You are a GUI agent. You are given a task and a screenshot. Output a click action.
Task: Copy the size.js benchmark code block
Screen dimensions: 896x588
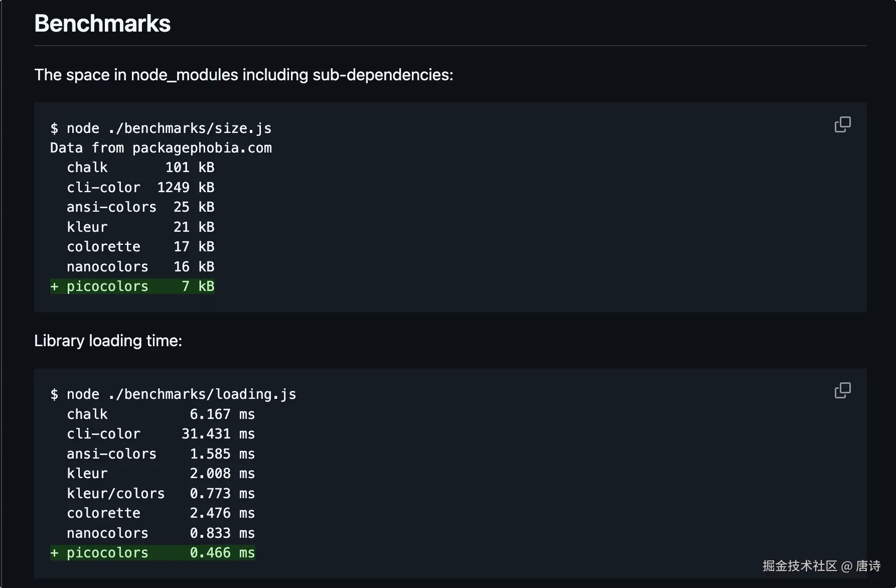pyautogui.click(x=842, y=124)
